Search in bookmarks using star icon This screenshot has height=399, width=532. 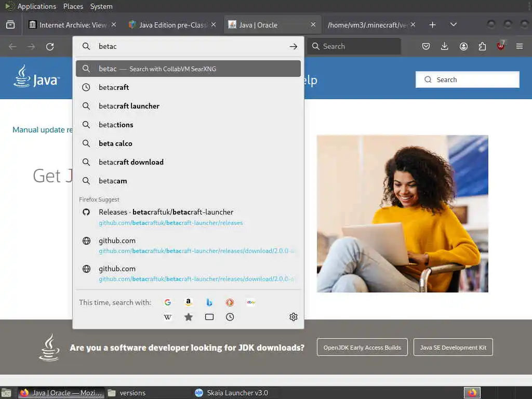tap(189, 317)
